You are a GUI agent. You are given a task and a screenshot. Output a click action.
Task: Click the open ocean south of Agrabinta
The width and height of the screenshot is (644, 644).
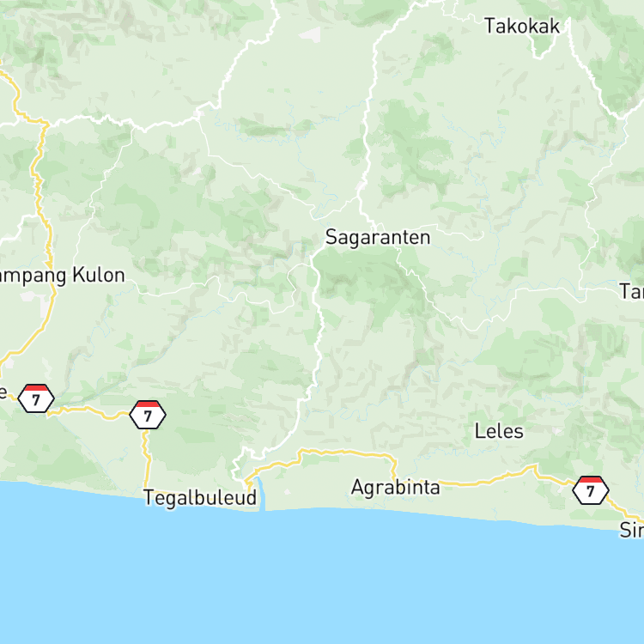coord(369,575)
